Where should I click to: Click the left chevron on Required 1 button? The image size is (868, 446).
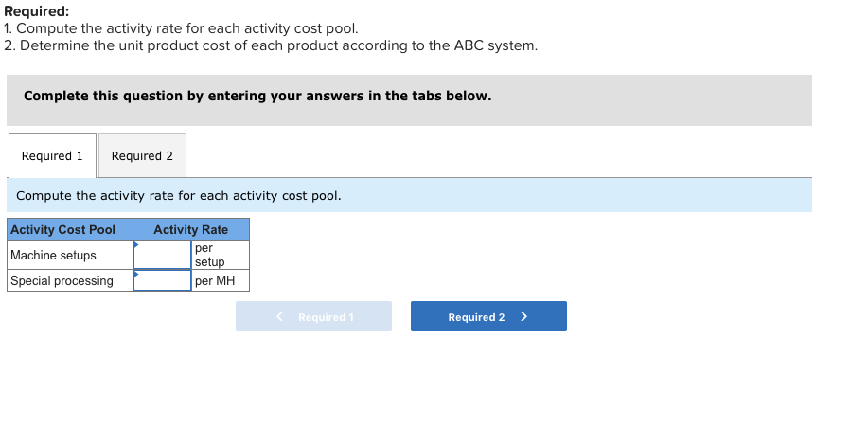click(280, 317)
